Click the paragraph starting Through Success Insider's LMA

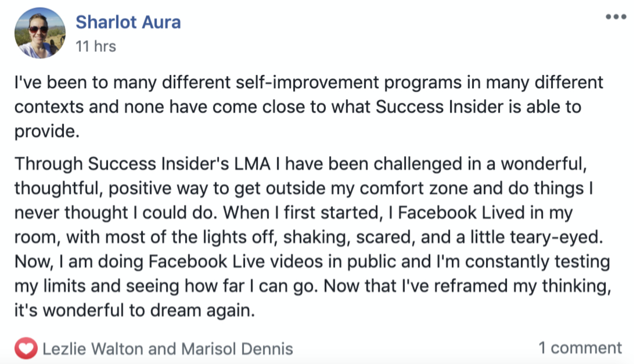(313, 237)
